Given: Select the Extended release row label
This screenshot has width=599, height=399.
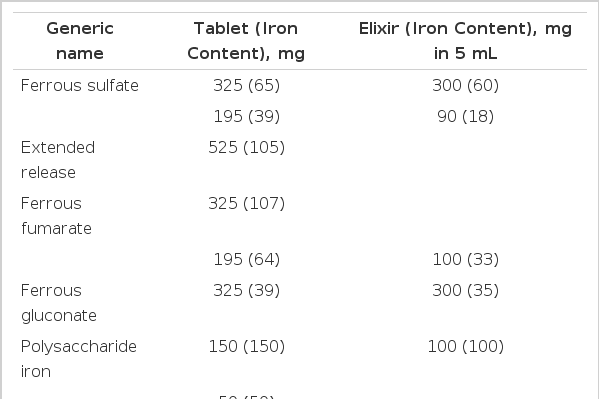Looking at the screenshot, I should pos(58,160).
